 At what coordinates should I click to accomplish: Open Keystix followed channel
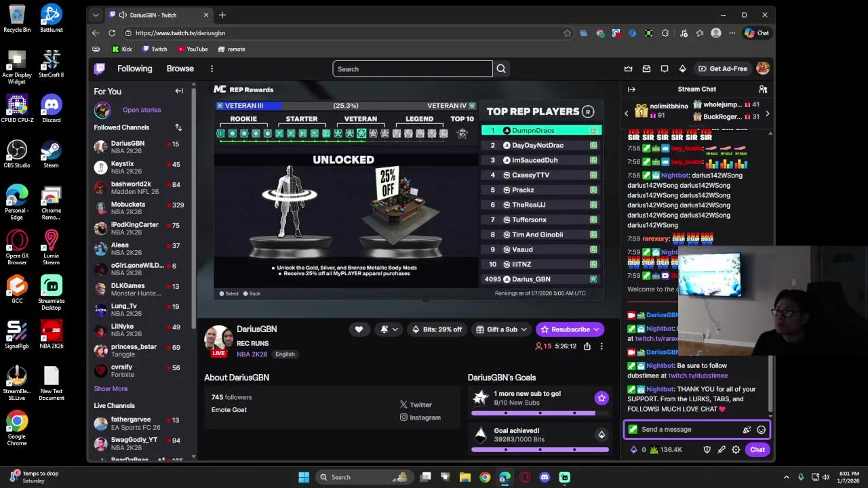(x=142, y=167)
